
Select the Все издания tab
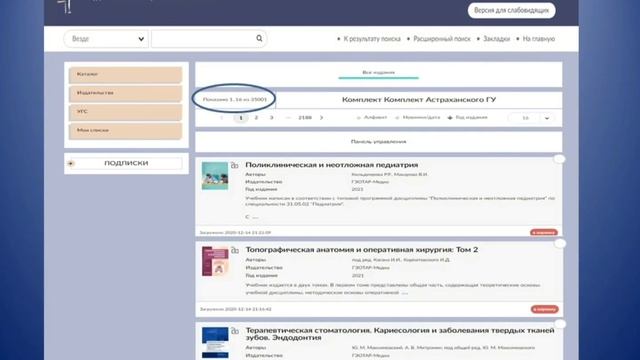pyautogui.click(x=378, y=73)
